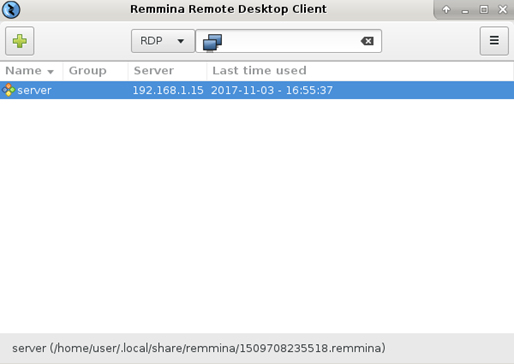Click the colorful RDP icon beside server

point(8,90)
